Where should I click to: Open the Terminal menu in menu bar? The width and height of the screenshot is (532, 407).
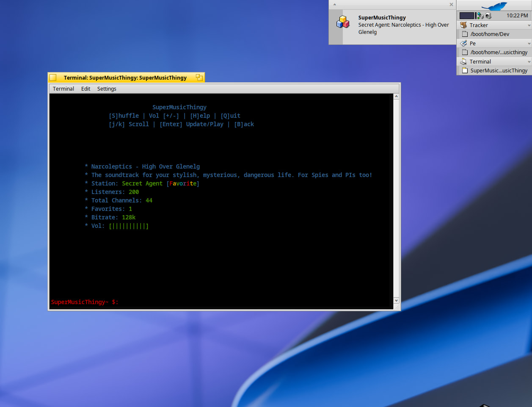pyautogui.click(x=63, y=89)
